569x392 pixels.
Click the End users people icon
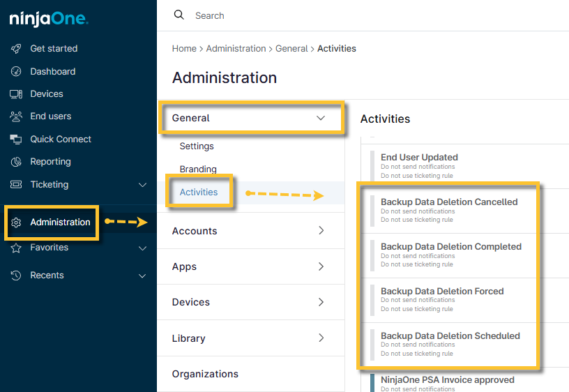coord(16,116)
